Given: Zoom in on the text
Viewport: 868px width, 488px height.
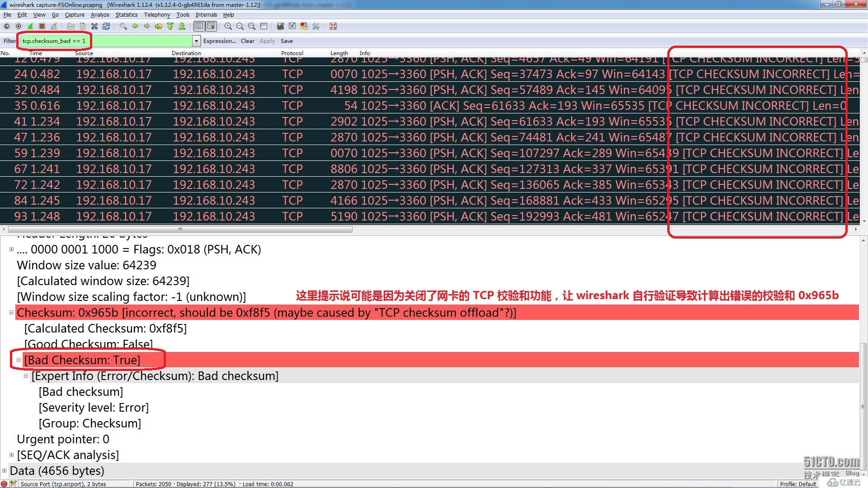Looking at the screenshot, I should click(228, 26).
